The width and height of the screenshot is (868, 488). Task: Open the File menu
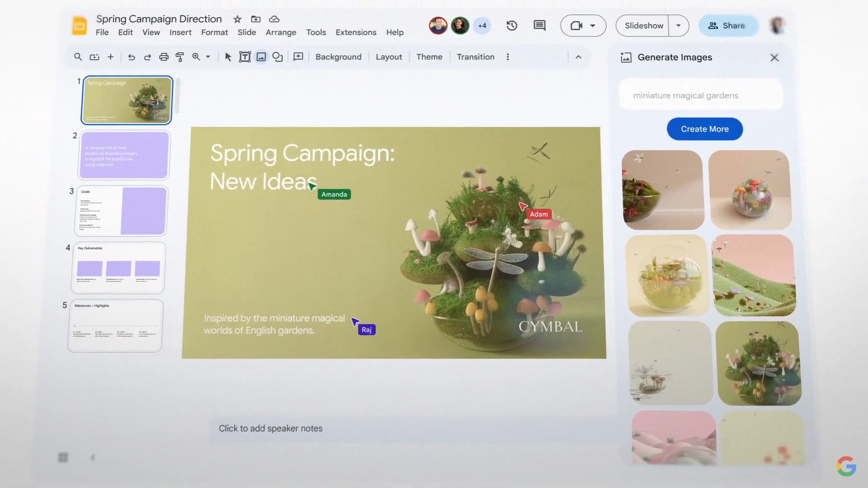[102, 33]
